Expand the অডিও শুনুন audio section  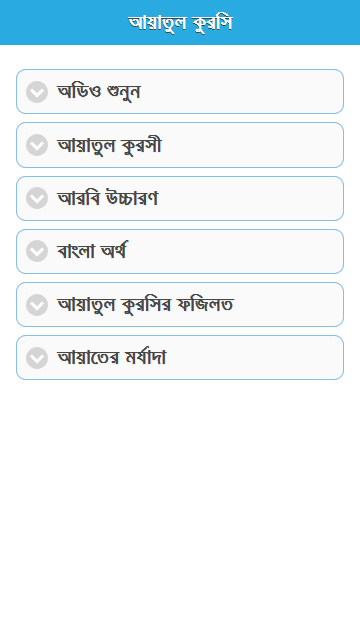pos(180,91)
